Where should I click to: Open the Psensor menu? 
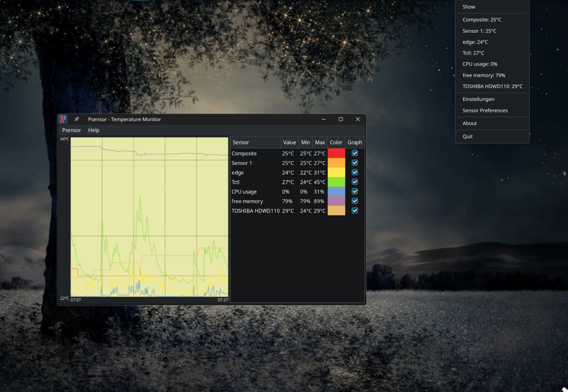click(x=71, y=130)
